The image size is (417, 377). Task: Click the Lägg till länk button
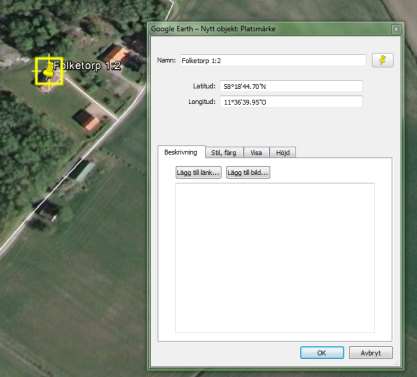pos(198,173)
